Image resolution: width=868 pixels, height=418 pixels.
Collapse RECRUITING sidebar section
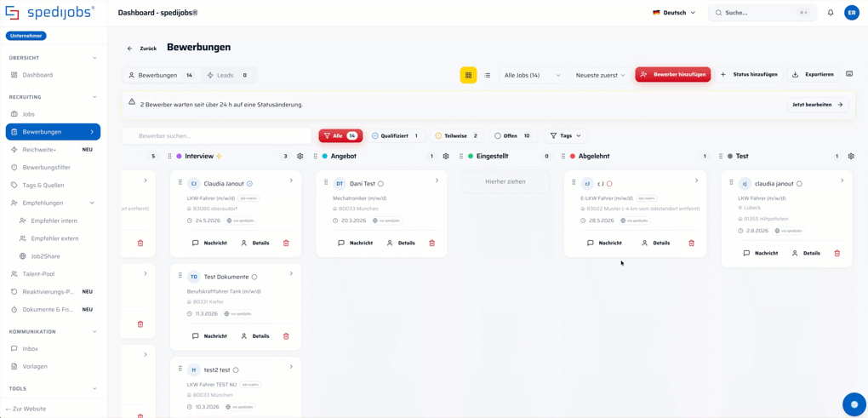tap(94, 97)
